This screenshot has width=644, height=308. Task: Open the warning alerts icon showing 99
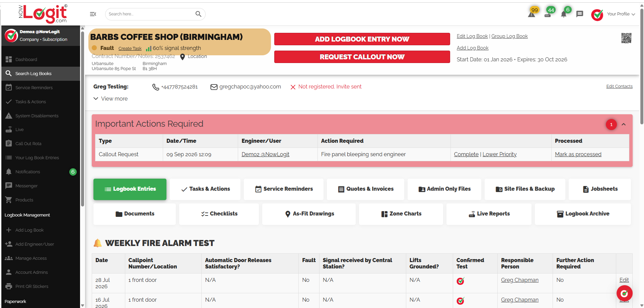coord(532,14)
